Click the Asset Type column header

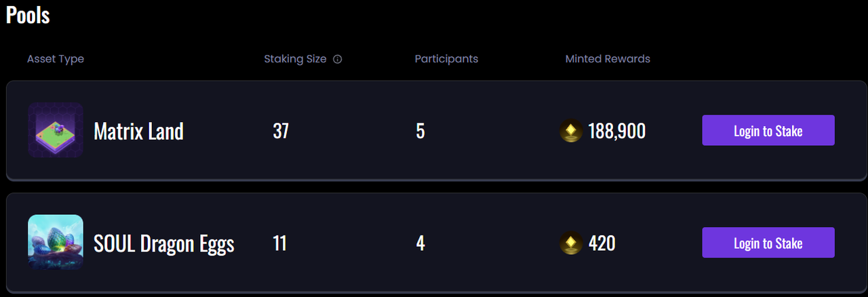[x=56, y=59]
